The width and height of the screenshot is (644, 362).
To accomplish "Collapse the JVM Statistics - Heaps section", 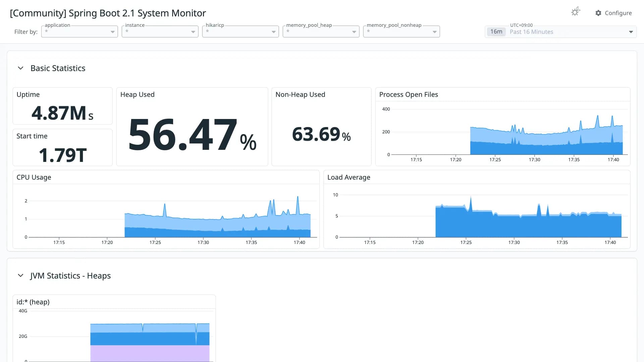I will pos(20,276).
